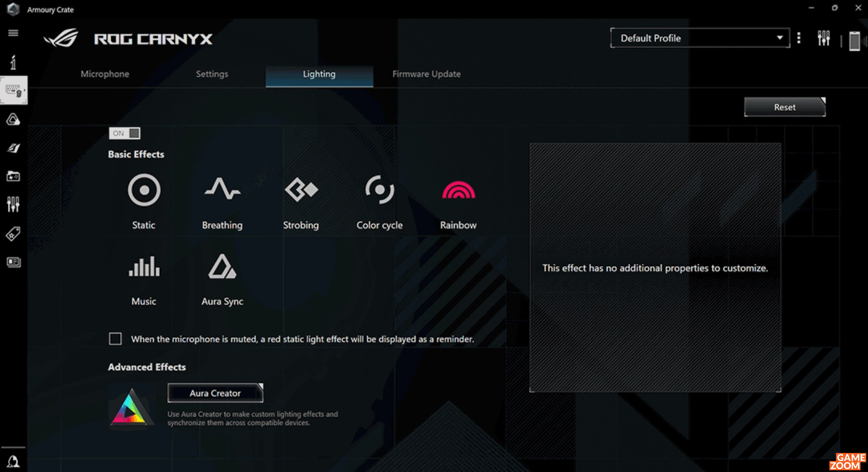This screenshot has height=472, width=868.
Task: Click the "Use Aura Creator" description text
Action: pos(253,418)
